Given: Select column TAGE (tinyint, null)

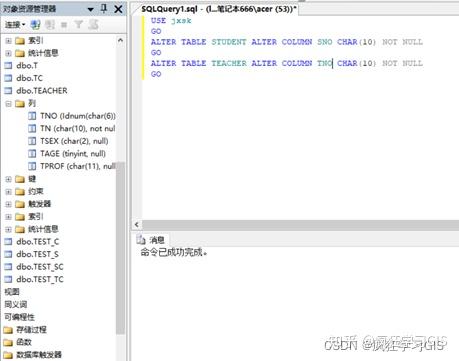Looking at the screenshot, I should 73,154.
